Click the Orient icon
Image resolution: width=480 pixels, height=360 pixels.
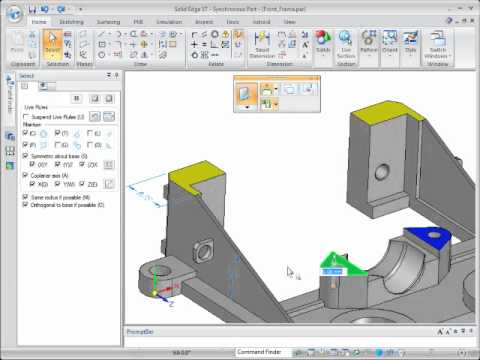[x=389, y=39]
